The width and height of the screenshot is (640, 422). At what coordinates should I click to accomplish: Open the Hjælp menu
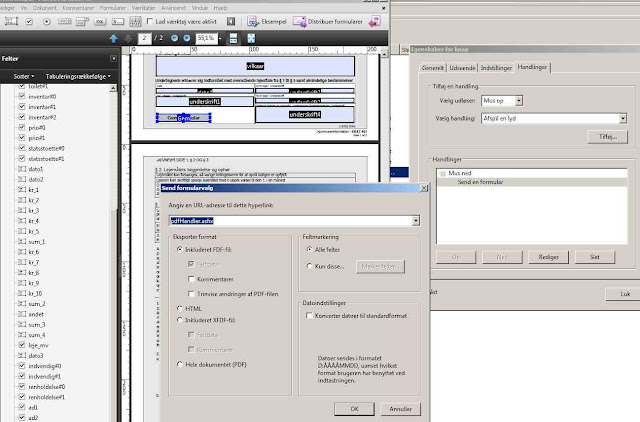click(x=221, y=8)
